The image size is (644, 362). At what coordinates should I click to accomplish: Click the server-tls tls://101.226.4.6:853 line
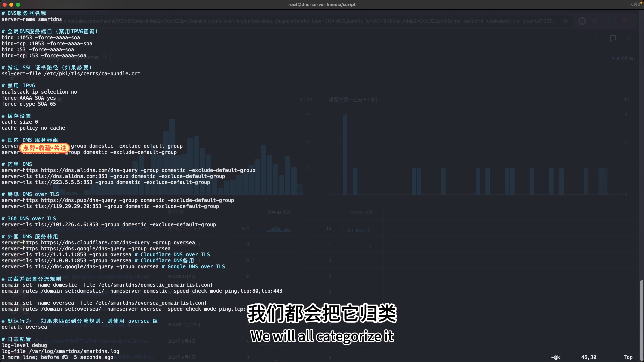point(109,225)
